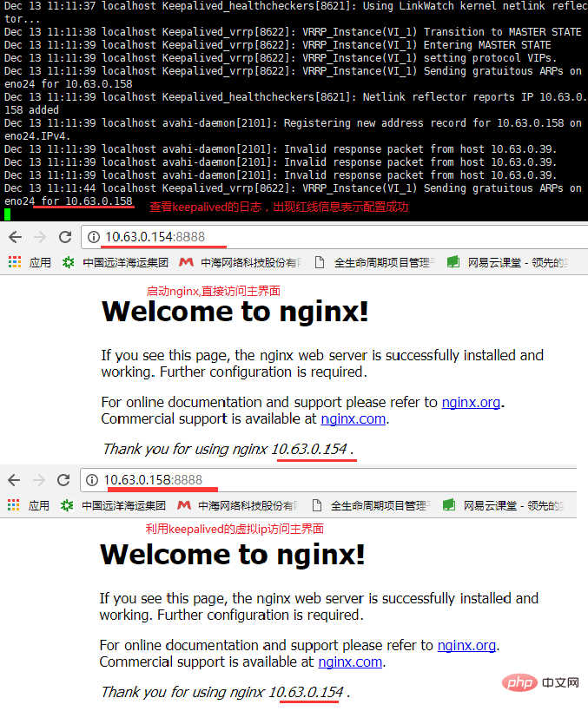Click back arrow in 10.63.0.158 browser
The width and height of the screenshot is (588, 711).
click(x=14, y=480)
